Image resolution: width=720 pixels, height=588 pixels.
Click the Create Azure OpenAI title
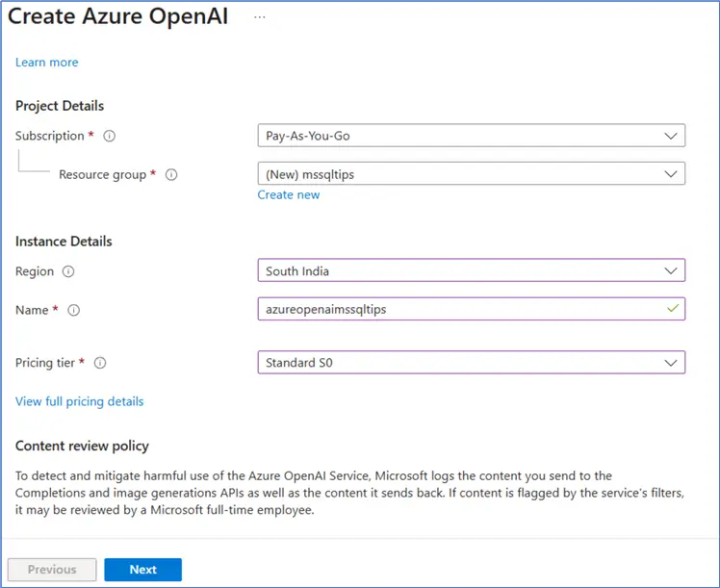(x=118, y=16)
